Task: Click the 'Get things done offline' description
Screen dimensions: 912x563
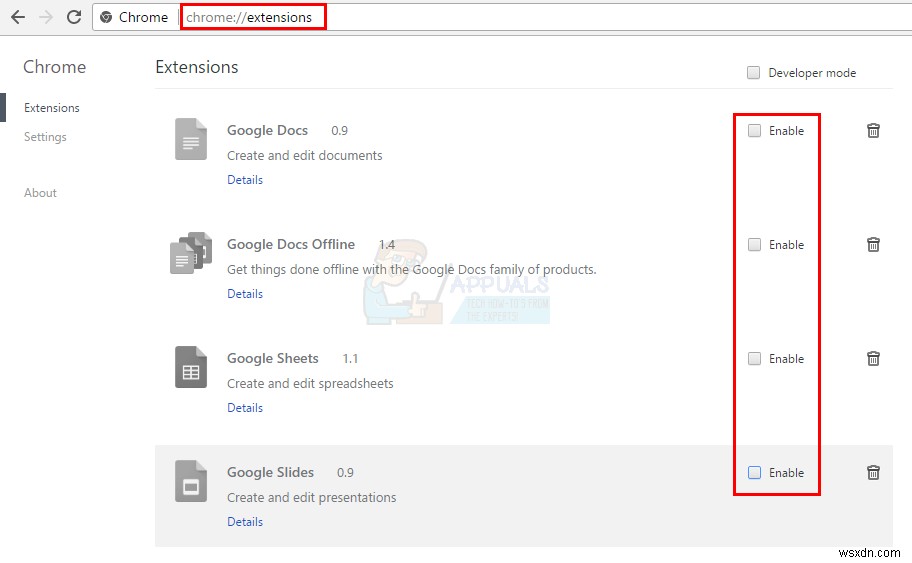Action: point(412,269)
